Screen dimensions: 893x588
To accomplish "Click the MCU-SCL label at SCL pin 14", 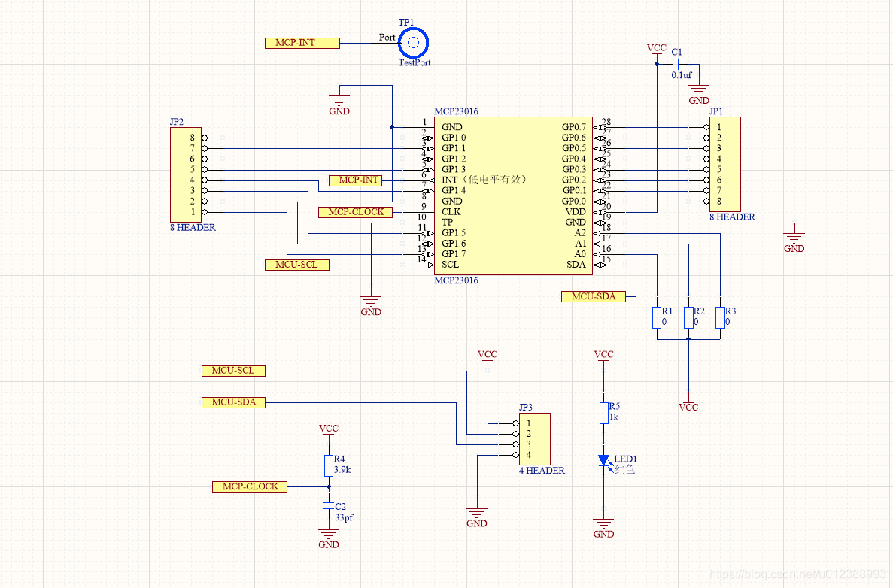I will coord(296,265).
